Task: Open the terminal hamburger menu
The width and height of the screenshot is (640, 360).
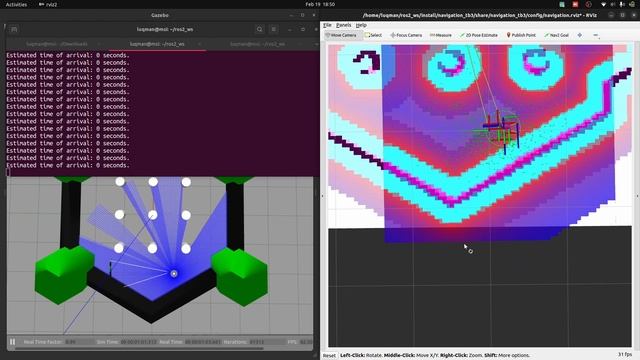Action: (x=274, y=29)
